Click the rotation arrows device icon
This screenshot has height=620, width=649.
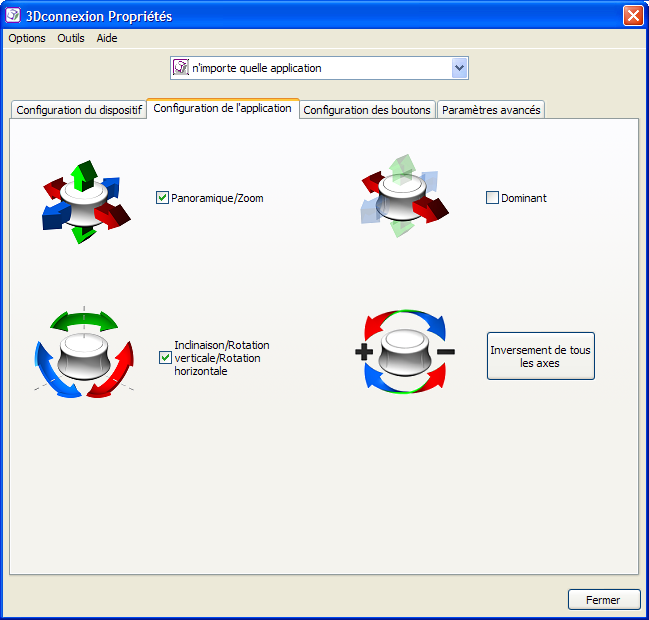84,354
